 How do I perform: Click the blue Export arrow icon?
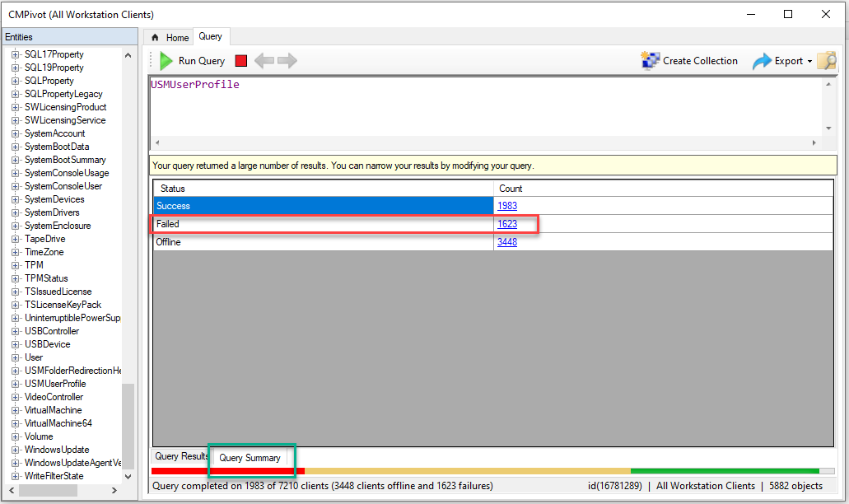tap(762, 61)
